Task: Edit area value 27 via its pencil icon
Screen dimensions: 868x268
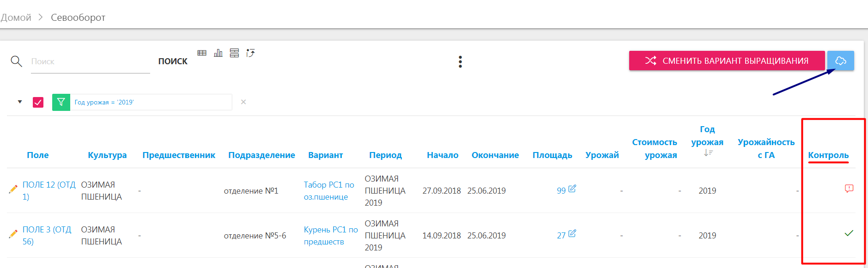Action: click(x=572, y=234)
